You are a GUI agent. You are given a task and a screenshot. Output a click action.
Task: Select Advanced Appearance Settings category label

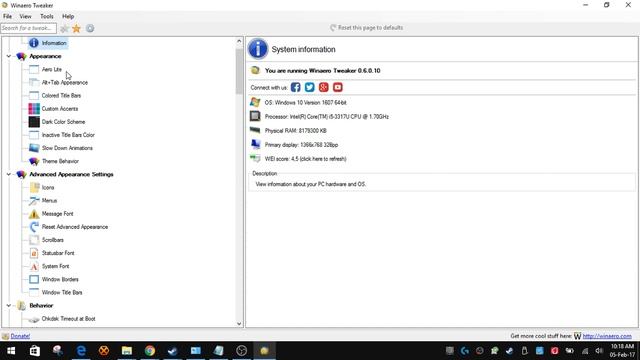(x=71, y=174)
